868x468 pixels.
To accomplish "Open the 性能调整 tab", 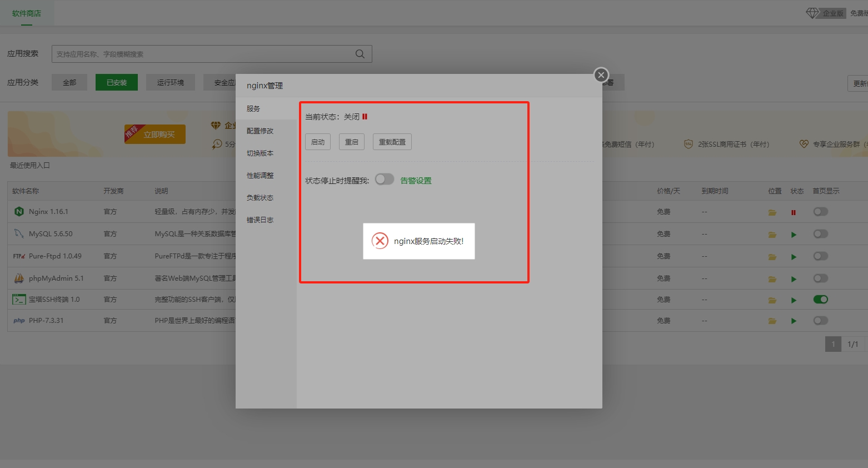I will 266,175.
